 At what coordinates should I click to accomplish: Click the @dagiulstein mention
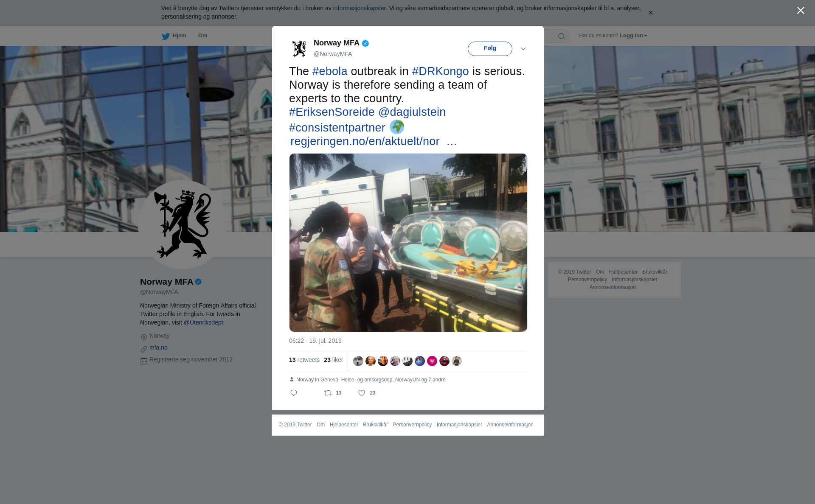(412, 112)
